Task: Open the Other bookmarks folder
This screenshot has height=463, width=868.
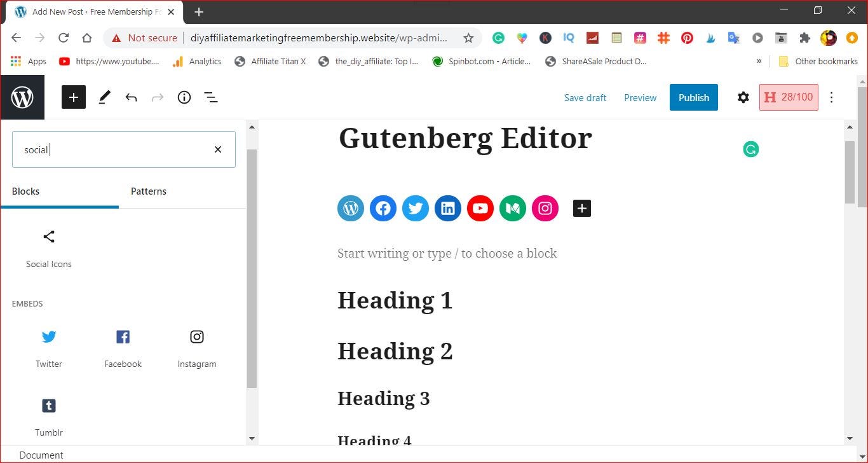Action: click(x=818, y=62)
